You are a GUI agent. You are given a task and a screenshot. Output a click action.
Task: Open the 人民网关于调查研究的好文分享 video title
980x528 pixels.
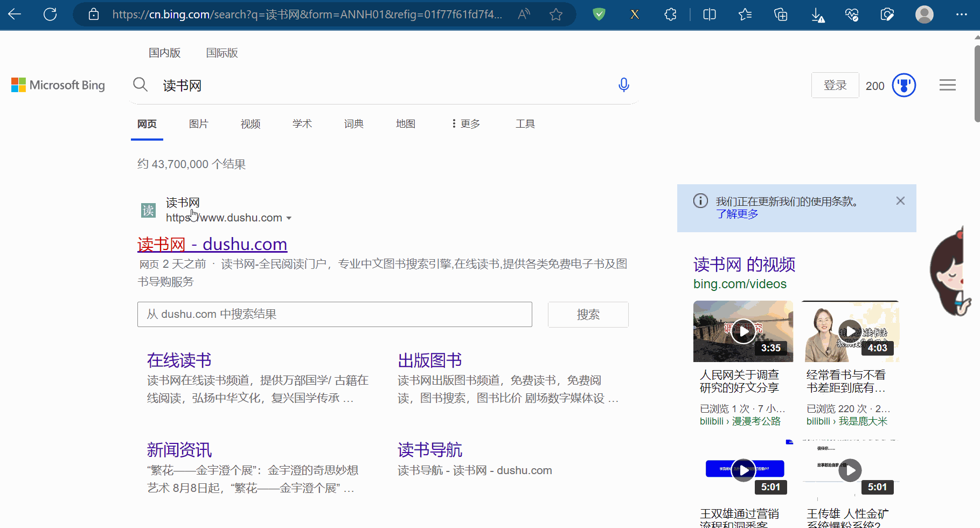tap(739, 381)
